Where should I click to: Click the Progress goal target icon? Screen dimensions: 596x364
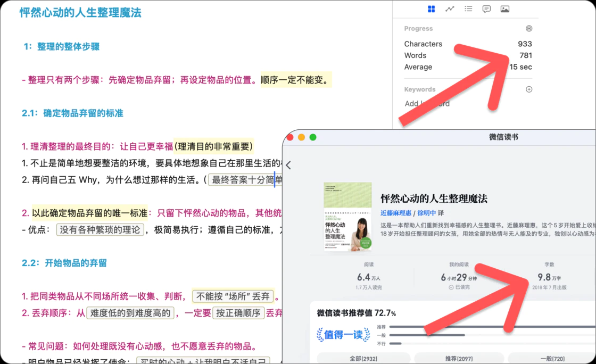529,28
